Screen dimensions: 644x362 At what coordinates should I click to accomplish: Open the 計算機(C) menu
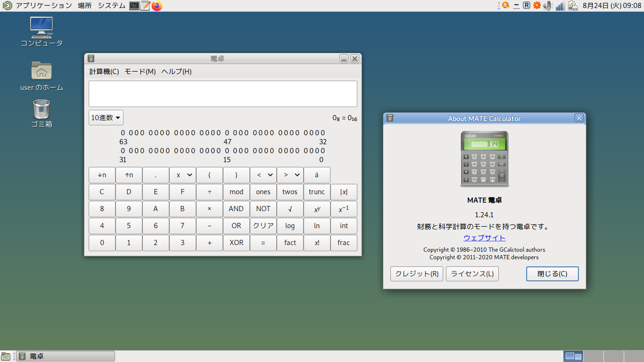(x=104, y=71)
